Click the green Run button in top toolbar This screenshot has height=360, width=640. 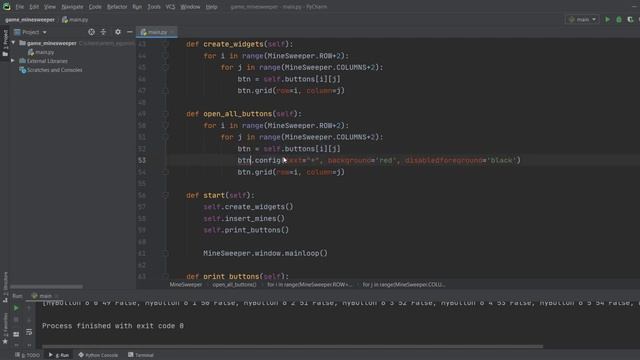(x=607, y=20)
